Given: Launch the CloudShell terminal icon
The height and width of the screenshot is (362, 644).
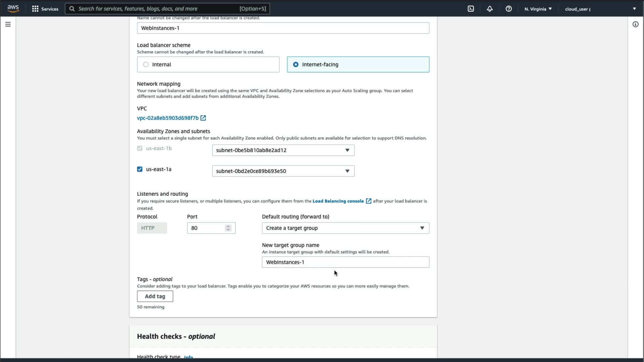Looking at the screenshot, I should click(x=471, y=9).
